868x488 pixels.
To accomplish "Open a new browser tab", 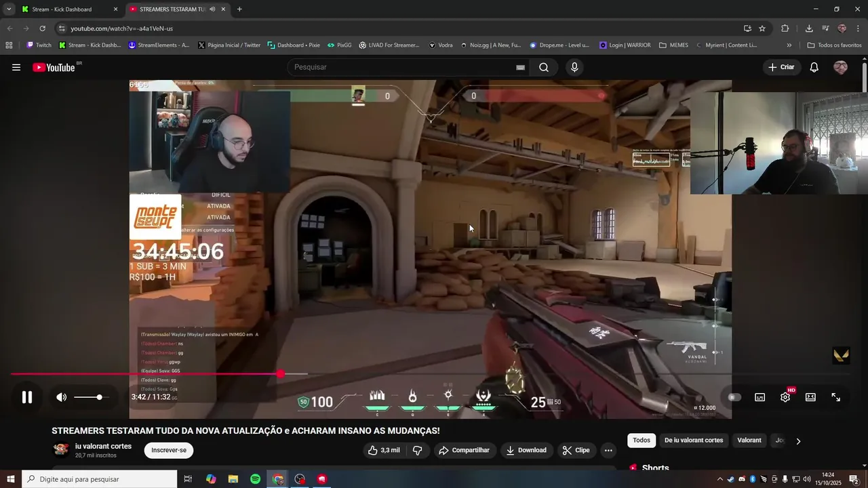I will click(239, 9).
